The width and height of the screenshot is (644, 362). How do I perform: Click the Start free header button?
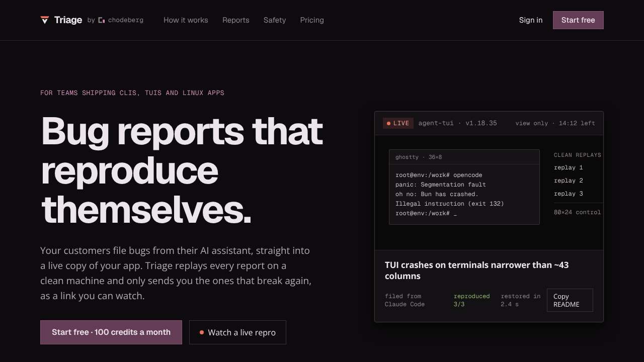(578, 20)
